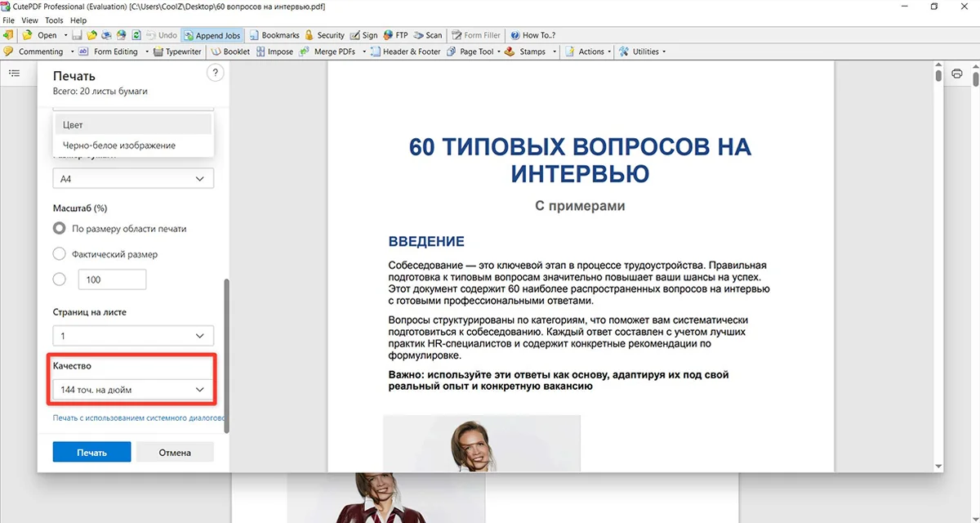980x523 pixels.
Task: Click the help question mark icon
Action: pyautogui.click(x=215, y=74)
